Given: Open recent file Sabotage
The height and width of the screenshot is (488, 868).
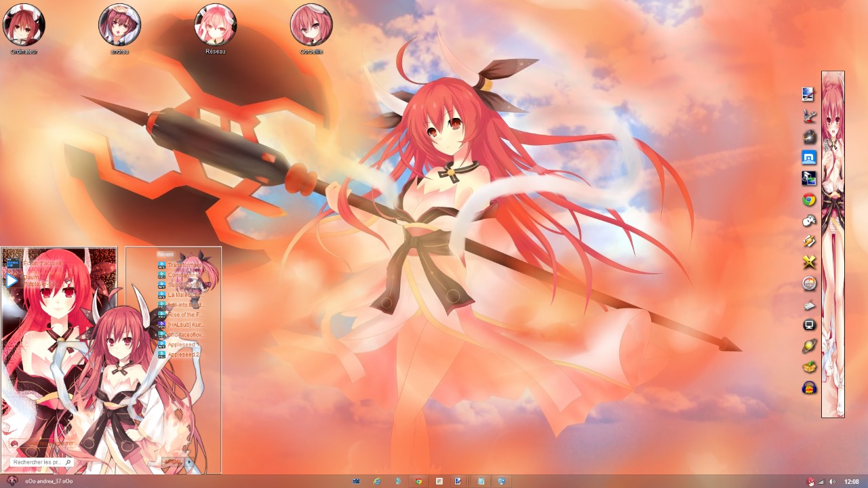Looking at the screenshot, I should click(180, 285).
